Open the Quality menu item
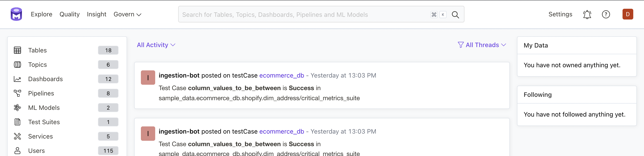Image resolution: width=644 pixels, height=156 pixels. click(x=69, y=14)
